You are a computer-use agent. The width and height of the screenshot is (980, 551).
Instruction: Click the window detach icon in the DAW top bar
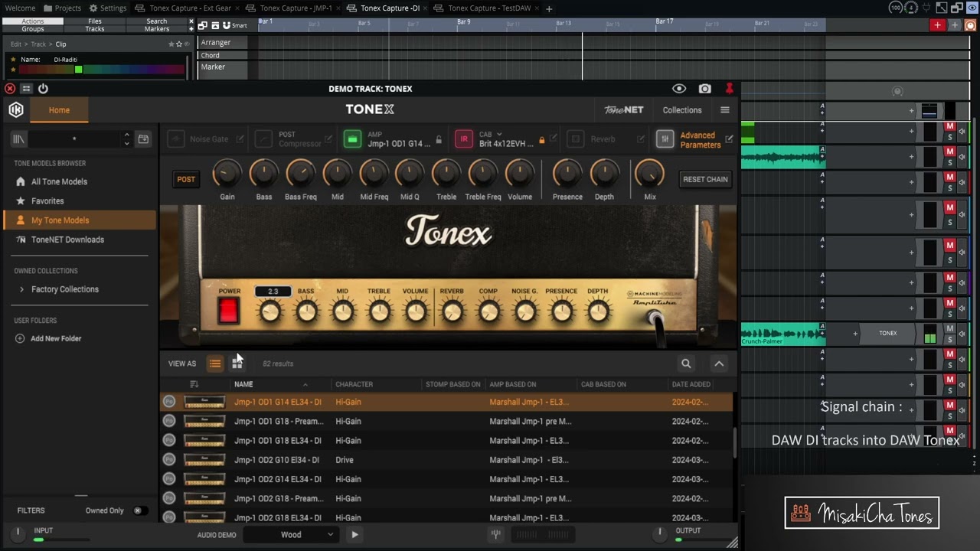pos(959,8)
